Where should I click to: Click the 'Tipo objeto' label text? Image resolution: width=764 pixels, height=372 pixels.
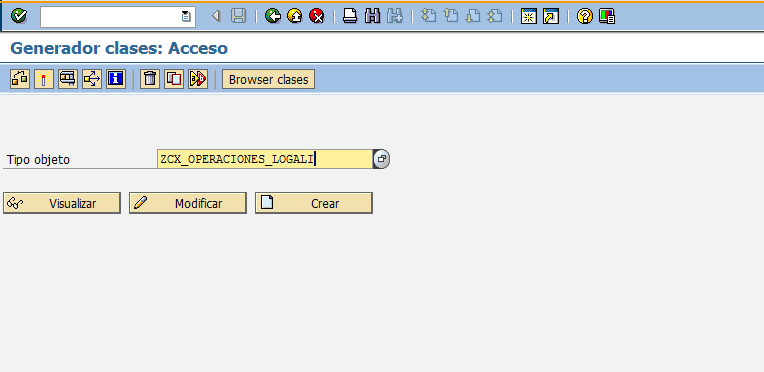[x=38, y=160]
